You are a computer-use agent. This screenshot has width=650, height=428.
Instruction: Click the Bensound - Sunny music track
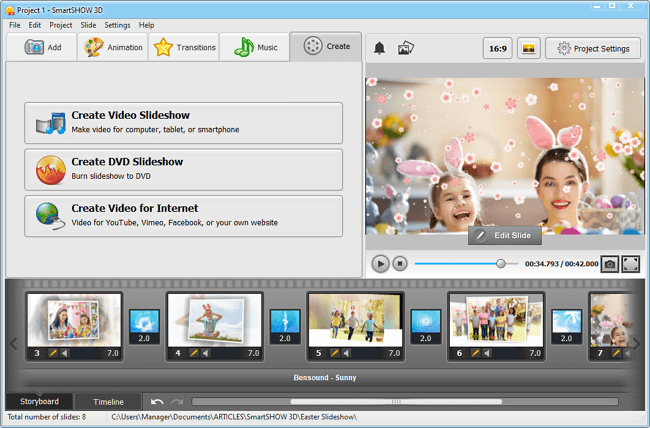tap(325, 377)
